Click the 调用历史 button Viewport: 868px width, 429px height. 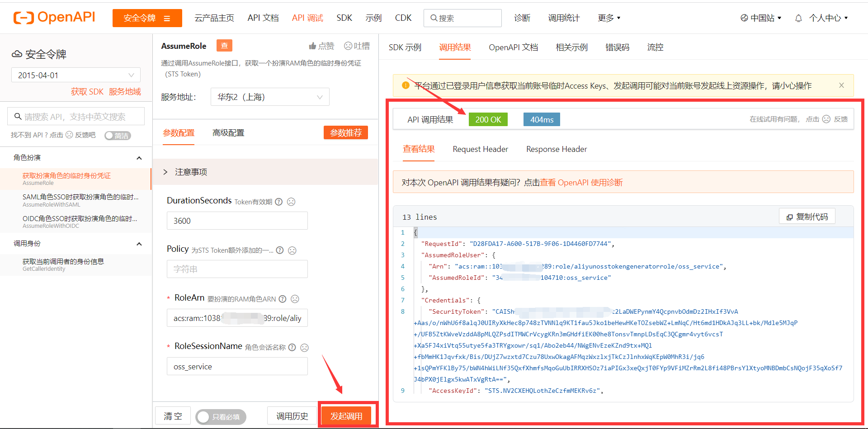point(292,416)
